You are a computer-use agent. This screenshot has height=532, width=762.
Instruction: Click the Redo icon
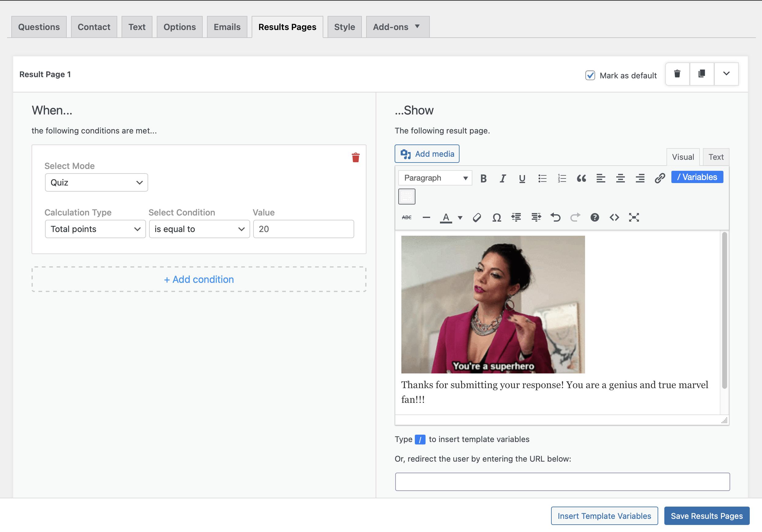click(575, 217)
